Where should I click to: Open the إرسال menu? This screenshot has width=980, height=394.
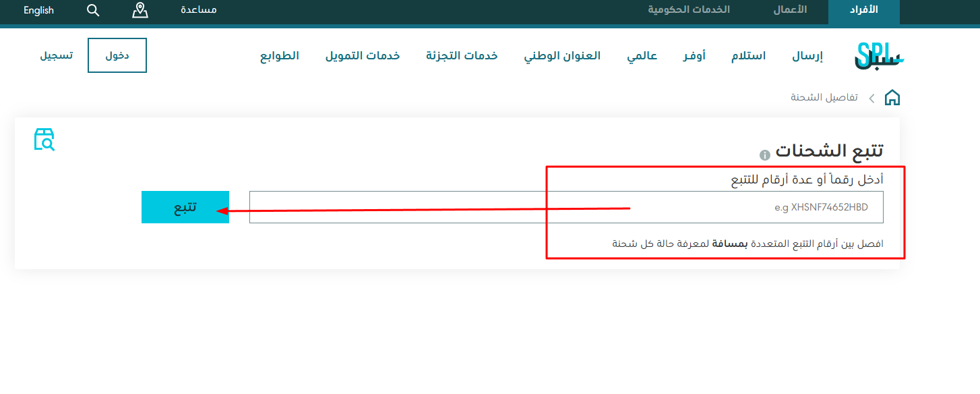807,55
